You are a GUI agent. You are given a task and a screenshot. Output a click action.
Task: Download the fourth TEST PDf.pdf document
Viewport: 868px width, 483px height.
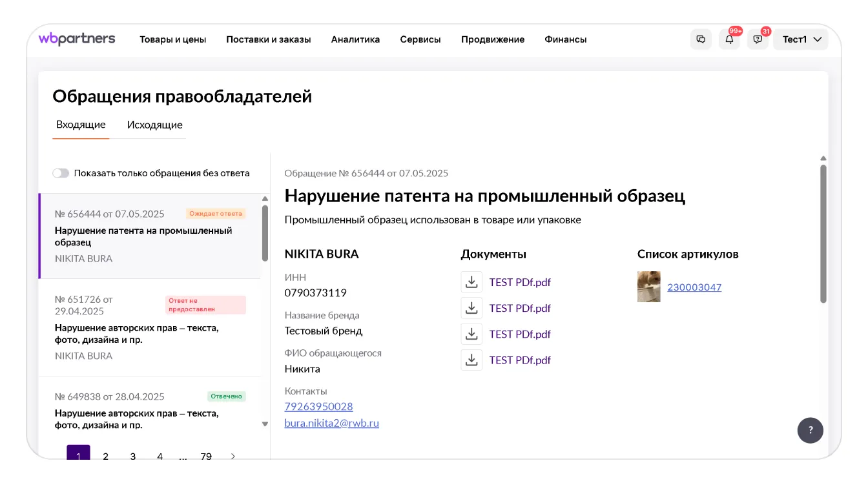(x=471, y=360)
